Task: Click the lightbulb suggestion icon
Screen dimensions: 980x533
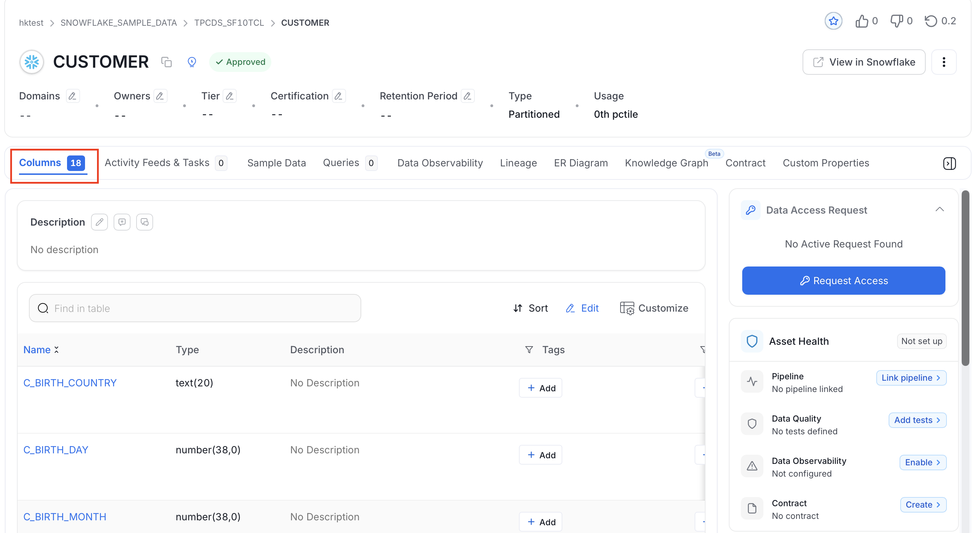Action: tap(192, 62)
